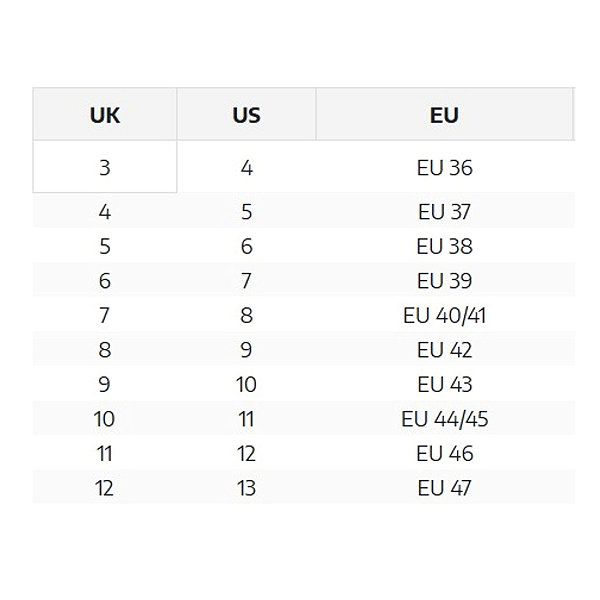This screenshot has width=600, height=600.
Task: Select the EU 37 cell
Action: pyautogui.click(x=445, y=211)
